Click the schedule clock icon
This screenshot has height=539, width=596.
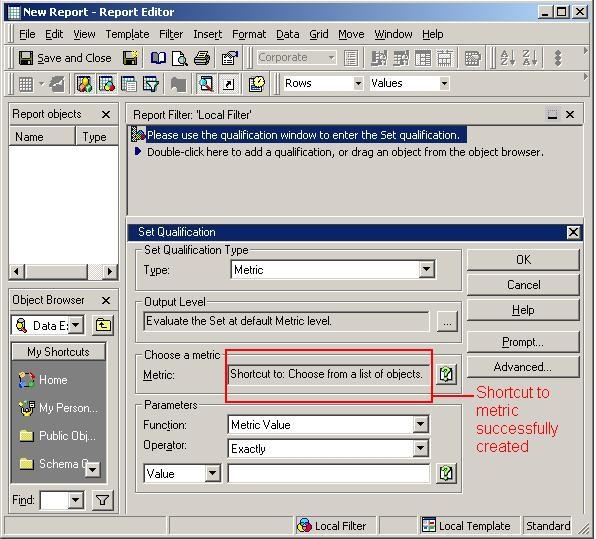[257, 84]
